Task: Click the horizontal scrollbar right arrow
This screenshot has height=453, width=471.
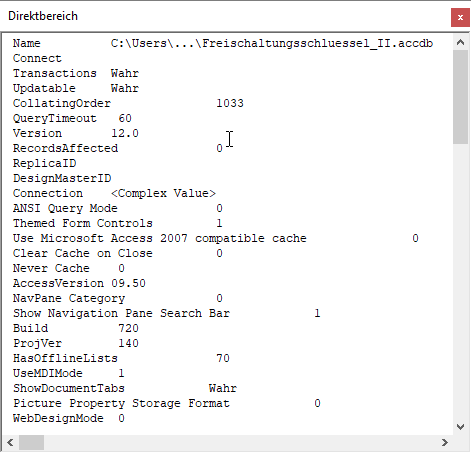Action: [444, 443]
